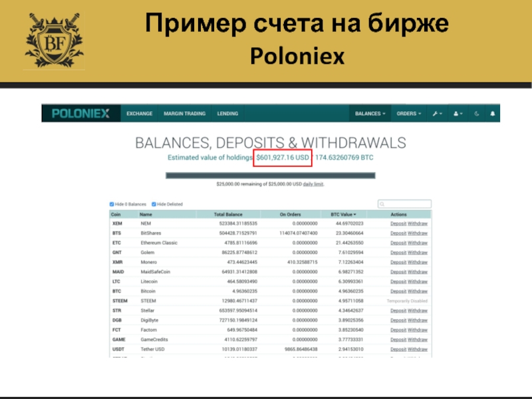Click Deposit for Litecoin
Screen dimensions: 532x399
pyautogui.click(x=398, y=281)
